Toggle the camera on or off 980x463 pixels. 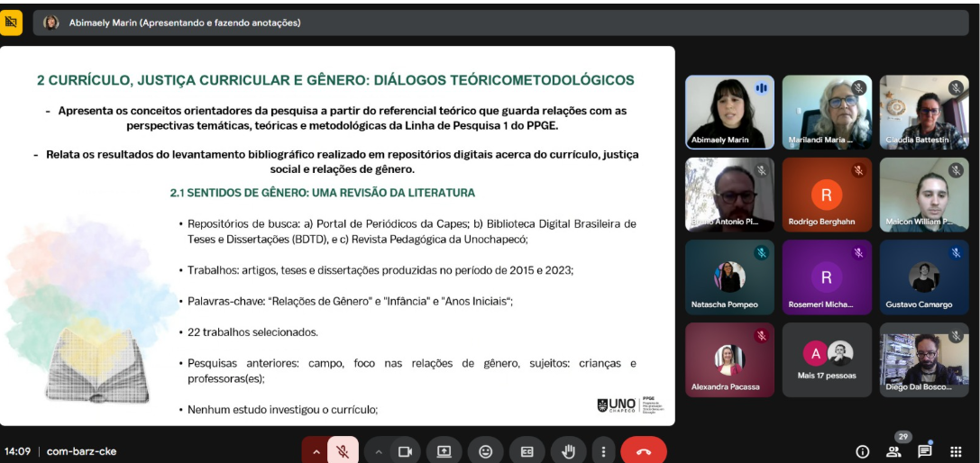point(405,451)
